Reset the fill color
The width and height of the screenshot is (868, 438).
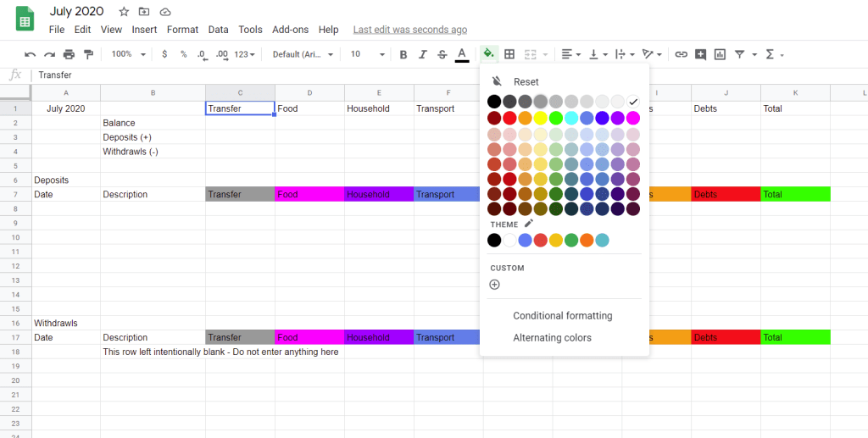pyautogui.click(x=526, y=81)
